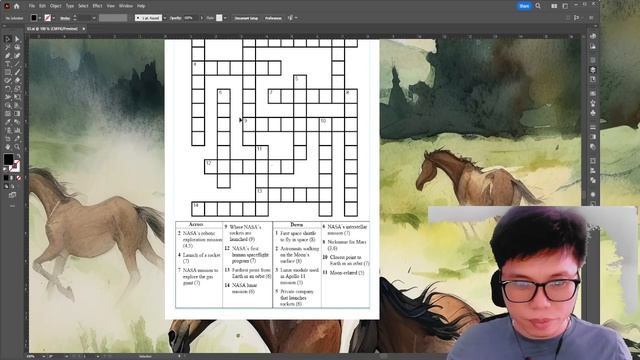Select the Selection tool arrow

click(x=7, y=39)
